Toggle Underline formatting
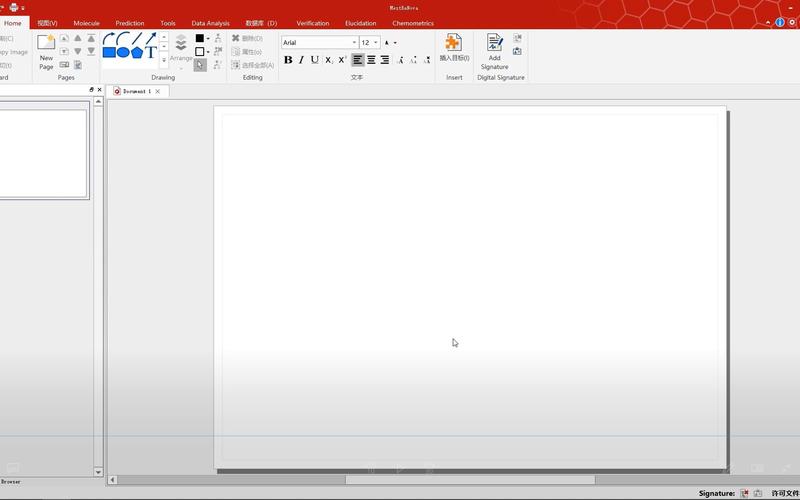Viewport: 800px width, 500px height. point(315,60)
